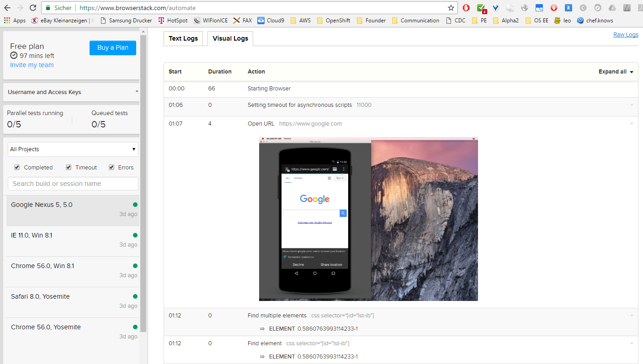
Task: Open the Vimium extension icon
Action: (x=495, y=7)
